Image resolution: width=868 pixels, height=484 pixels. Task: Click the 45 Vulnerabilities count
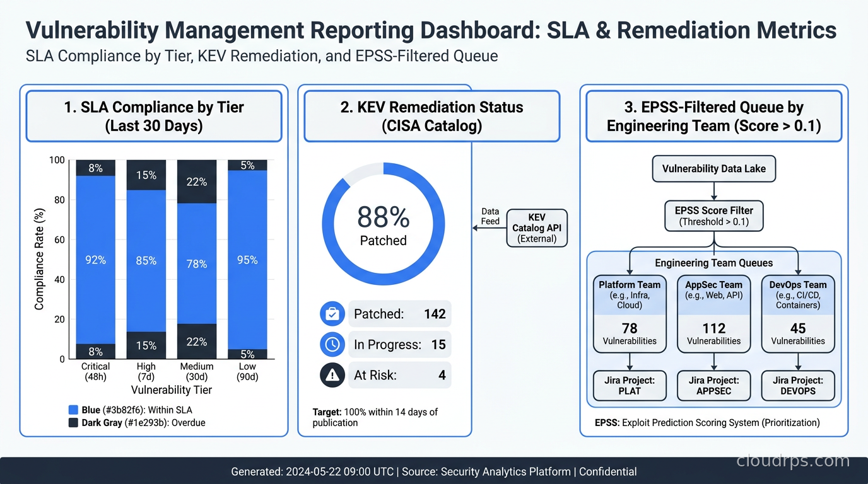tap(798, 334)
